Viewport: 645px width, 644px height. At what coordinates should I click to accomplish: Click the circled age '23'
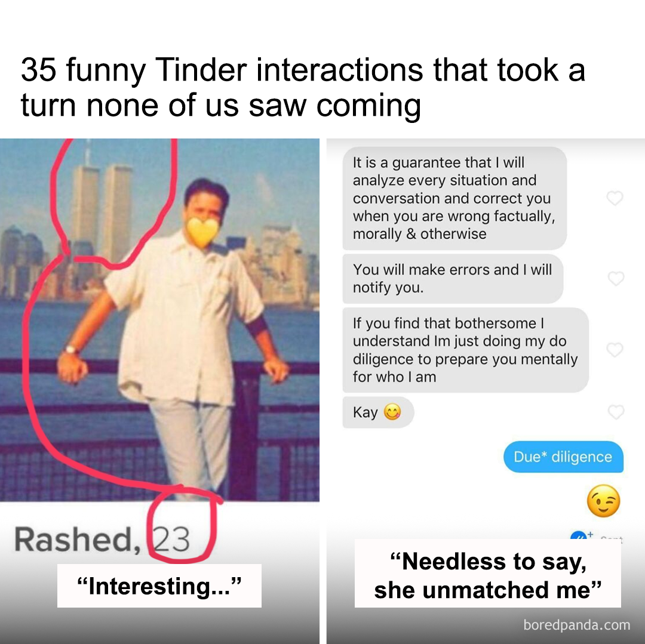[171, 540]
